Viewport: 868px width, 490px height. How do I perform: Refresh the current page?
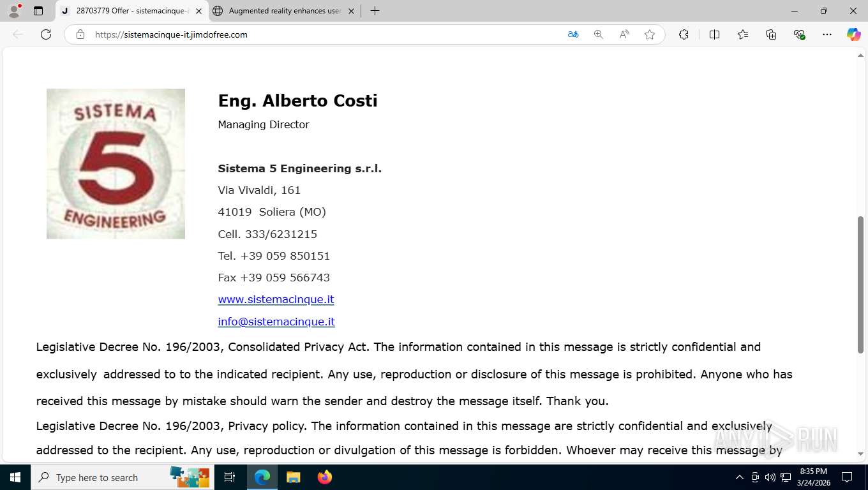click(x=46, y=34)
